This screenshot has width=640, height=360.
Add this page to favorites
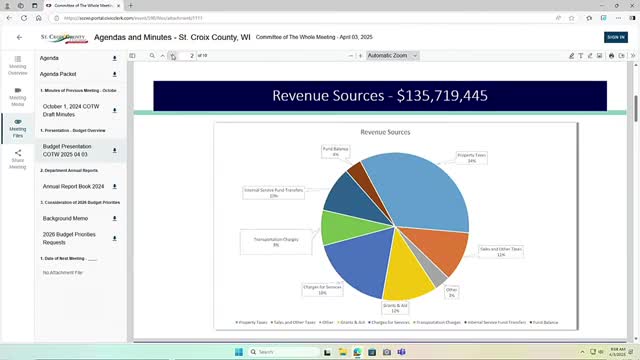[571, 18]
